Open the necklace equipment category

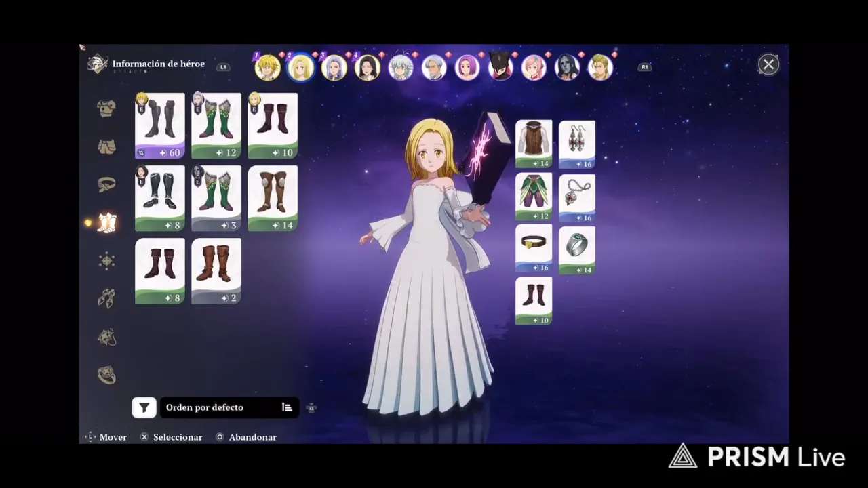point(106,337)
